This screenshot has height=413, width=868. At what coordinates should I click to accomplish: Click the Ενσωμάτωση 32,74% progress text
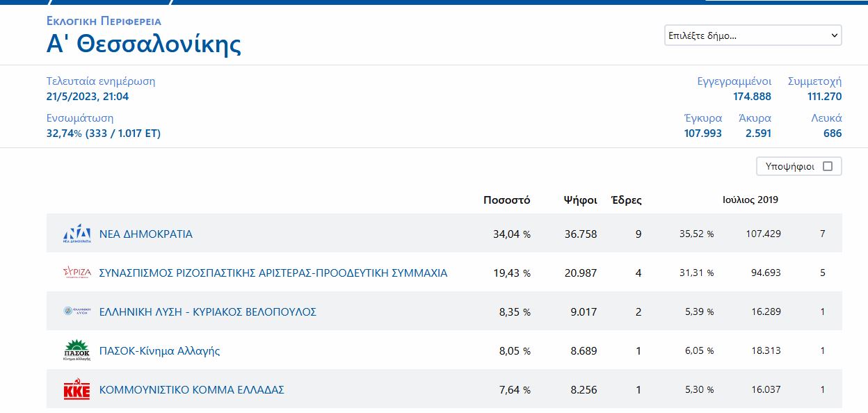pos(104,133)
